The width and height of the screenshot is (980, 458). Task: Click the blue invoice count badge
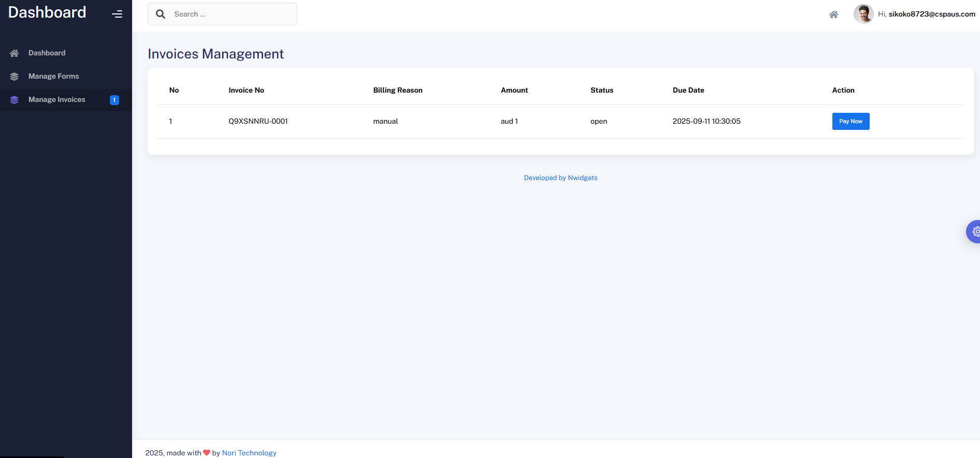[x=114, y=100]
